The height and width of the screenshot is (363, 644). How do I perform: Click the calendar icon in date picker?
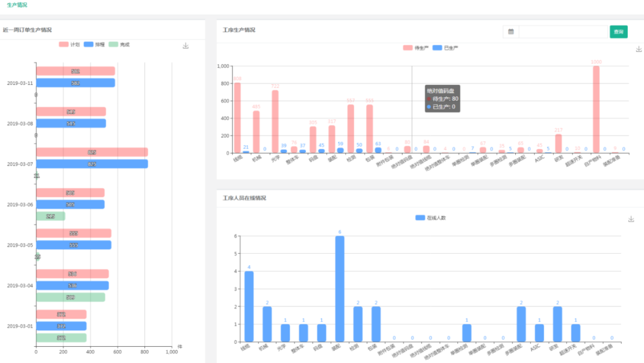[x=511, y=32]
